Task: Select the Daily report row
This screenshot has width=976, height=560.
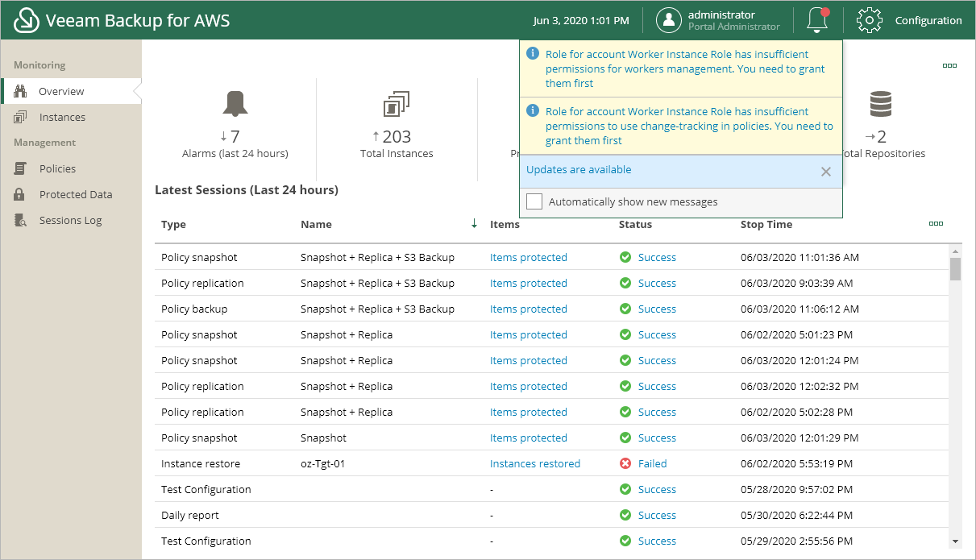Action: coord(552,515)
